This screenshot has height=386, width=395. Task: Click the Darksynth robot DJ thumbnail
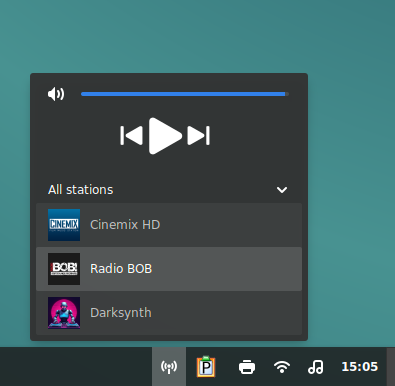click(64, 313)
